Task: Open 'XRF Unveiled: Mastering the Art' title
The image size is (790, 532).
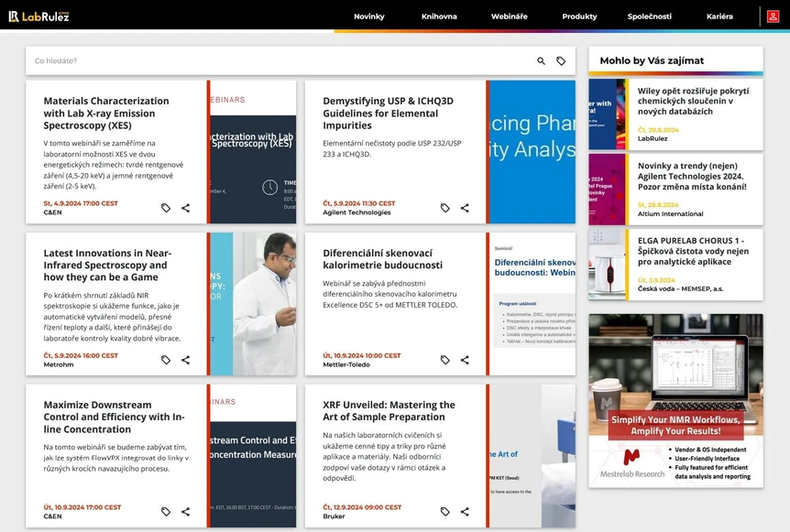Action: [389, 411]
